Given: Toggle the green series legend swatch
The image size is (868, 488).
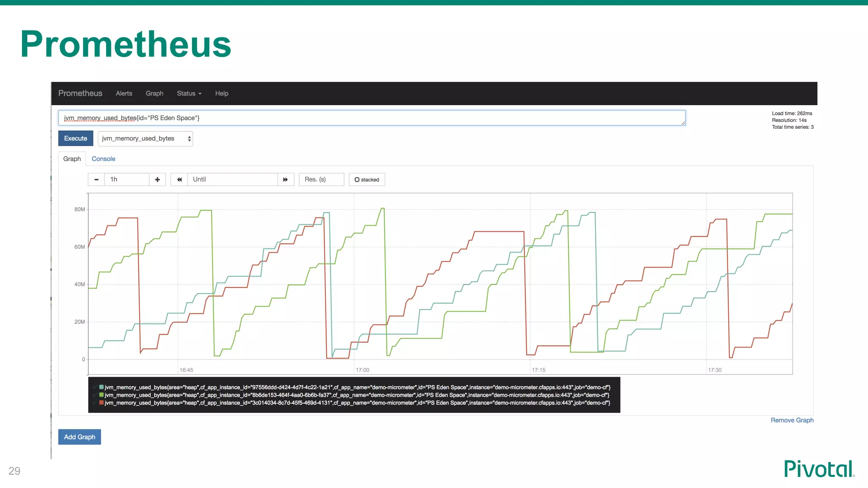Looking at the screenshot, I should point(102,395).
